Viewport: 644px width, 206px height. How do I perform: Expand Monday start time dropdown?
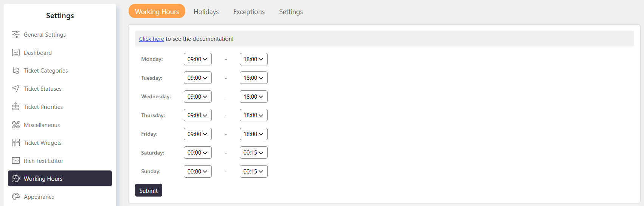click(x=197, y=59)
